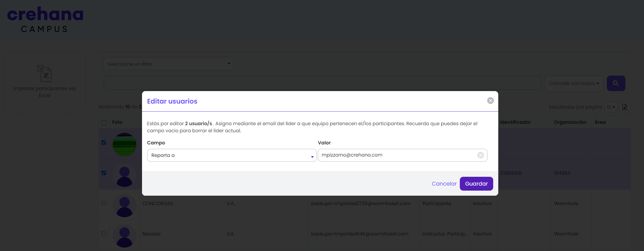Toggle the select-all checkbox in header

[104, 122]
